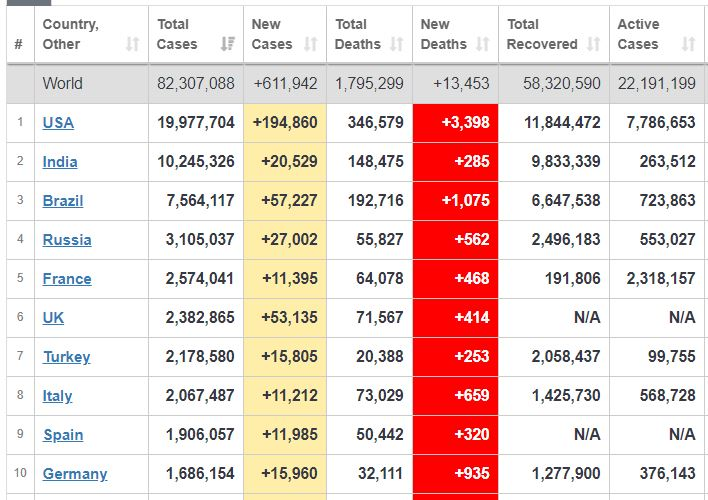Click the # column header

pyautogui.click(x=19, y=44)
